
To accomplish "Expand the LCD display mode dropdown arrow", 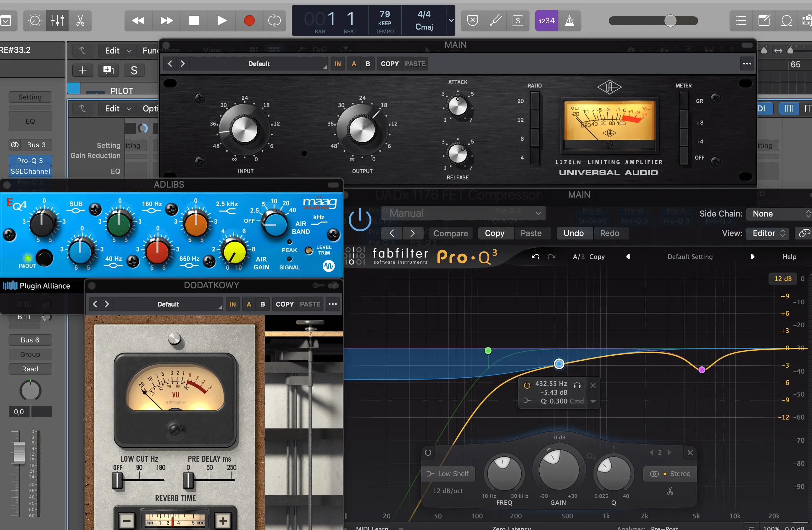I will click(x=451, y=20).
